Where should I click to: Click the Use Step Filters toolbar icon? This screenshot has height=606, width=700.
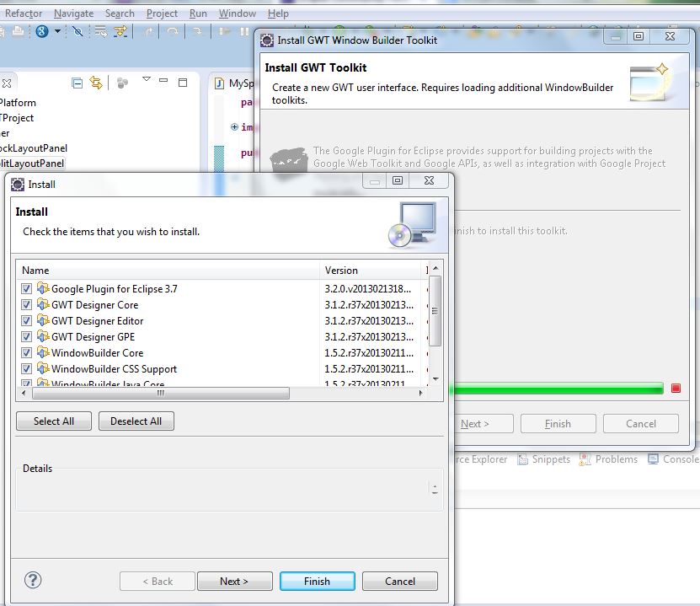(x=120, y=31)
